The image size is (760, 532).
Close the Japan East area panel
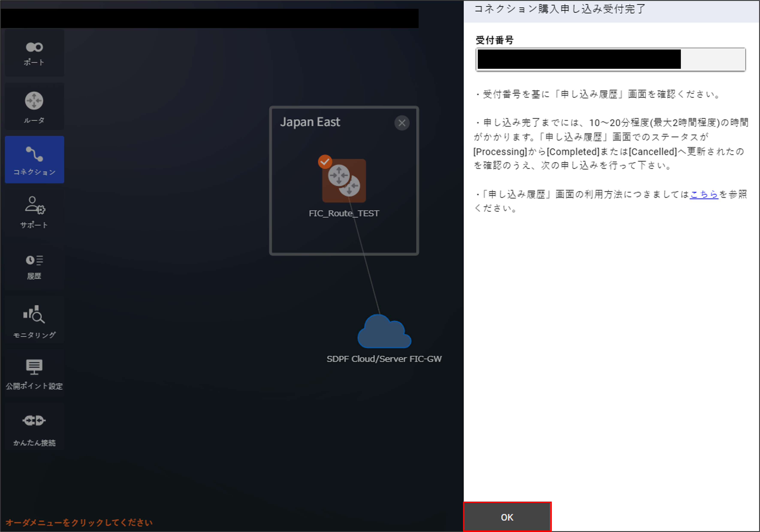[402, 123]
